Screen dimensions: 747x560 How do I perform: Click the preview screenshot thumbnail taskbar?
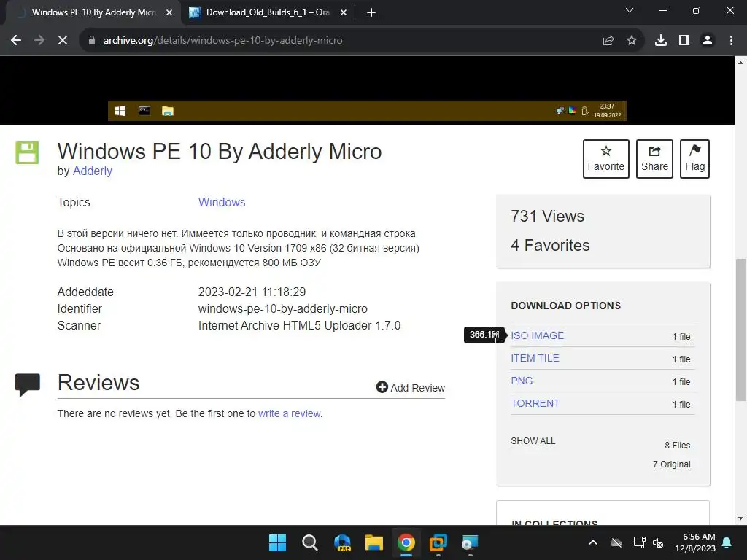367,111
